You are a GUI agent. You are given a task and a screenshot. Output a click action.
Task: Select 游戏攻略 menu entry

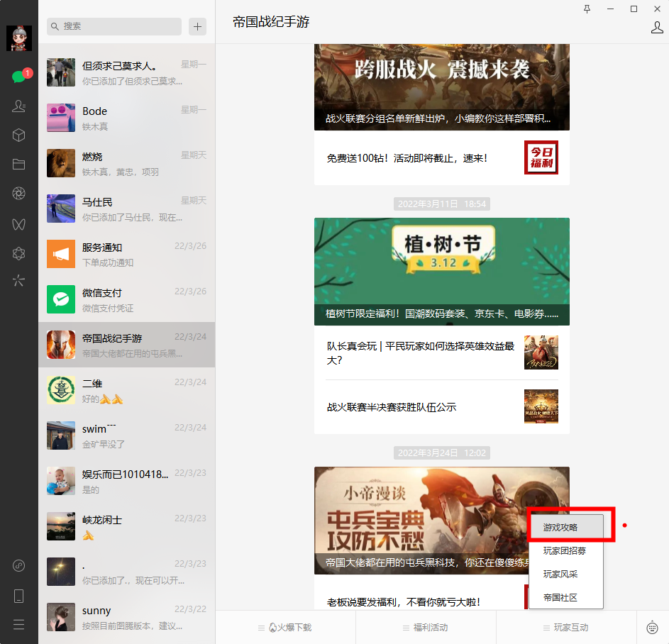(x=565, y=528)
